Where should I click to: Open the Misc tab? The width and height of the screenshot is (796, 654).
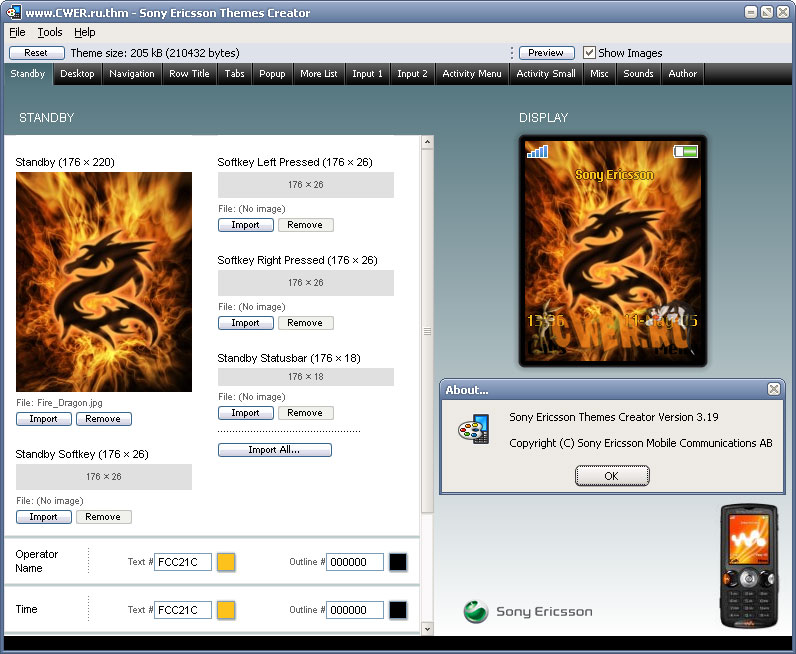point(599,74)
